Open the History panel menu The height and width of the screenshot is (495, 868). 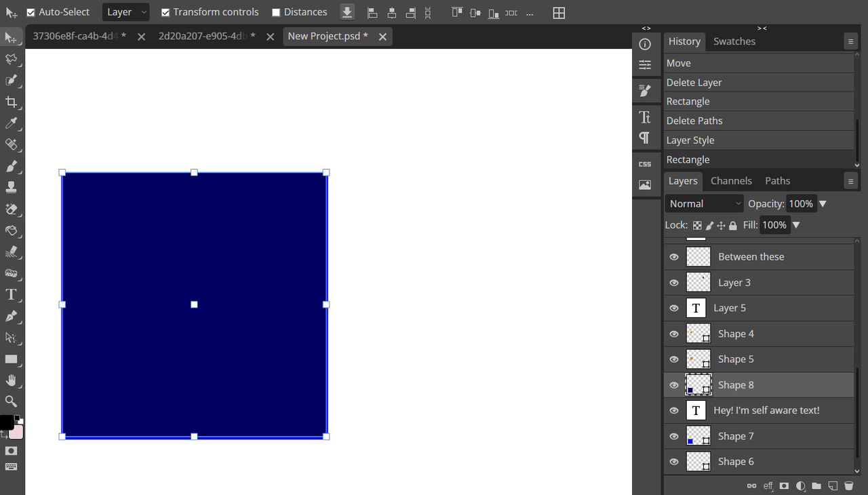850,41
